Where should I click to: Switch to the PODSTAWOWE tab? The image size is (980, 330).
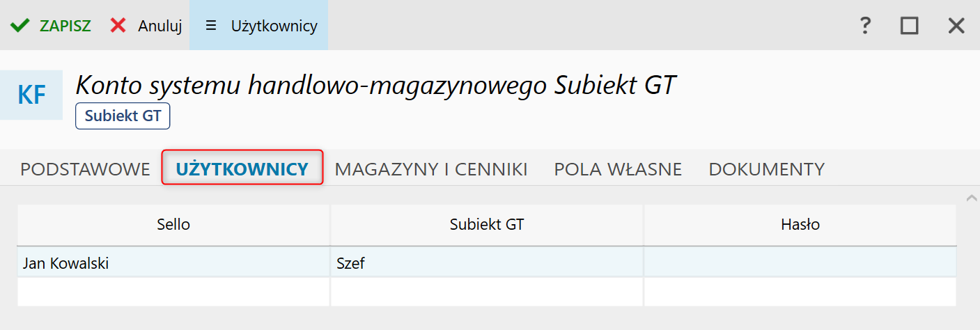[x=85, y=168]
